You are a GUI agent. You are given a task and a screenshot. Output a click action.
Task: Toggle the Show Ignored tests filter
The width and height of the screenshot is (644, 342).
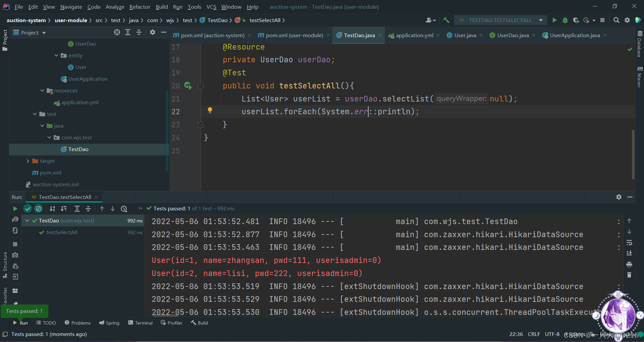39,208
